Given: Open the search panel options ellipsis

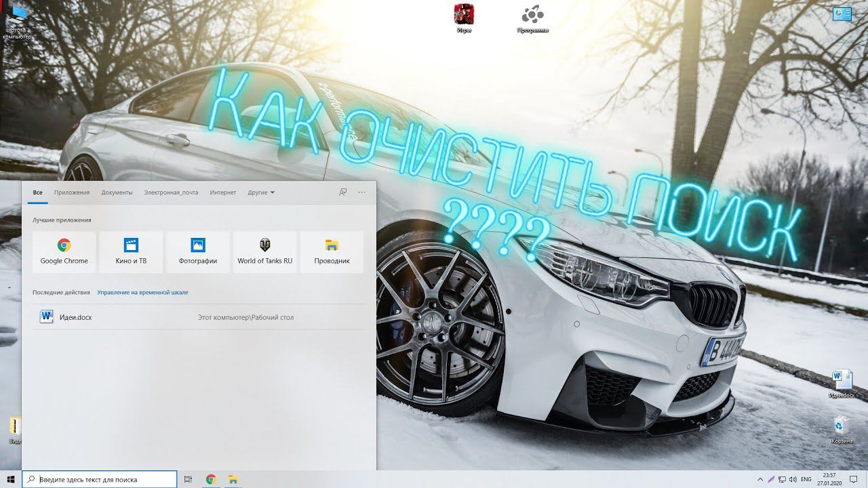Looking at the screenshot, I should (362, 192).
